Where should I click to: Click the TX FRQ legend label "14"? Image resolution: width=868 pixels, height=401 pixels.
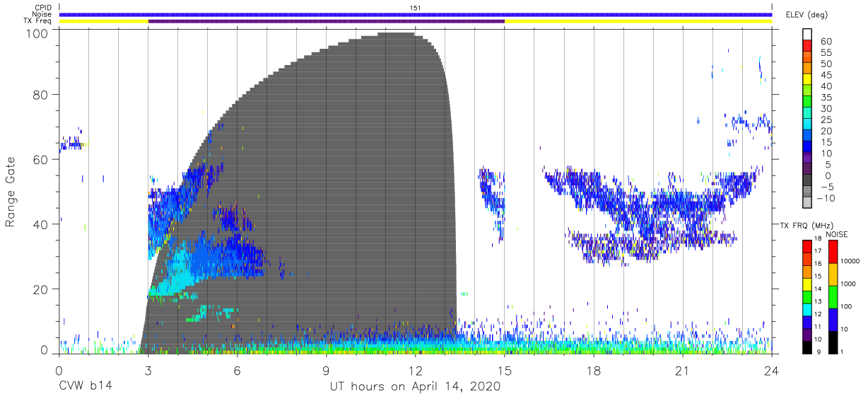(x=819, y=289)
